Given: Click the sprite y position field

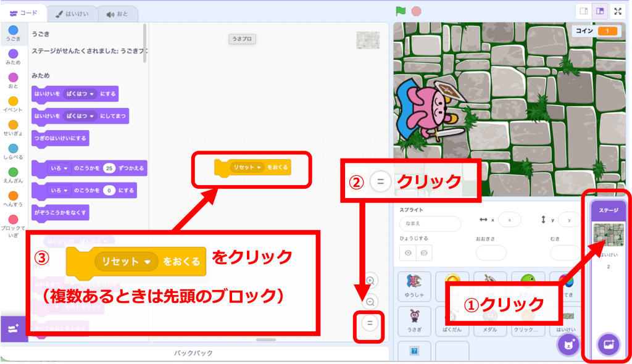Looking at the screenshot, I should (x=569, y=220).
